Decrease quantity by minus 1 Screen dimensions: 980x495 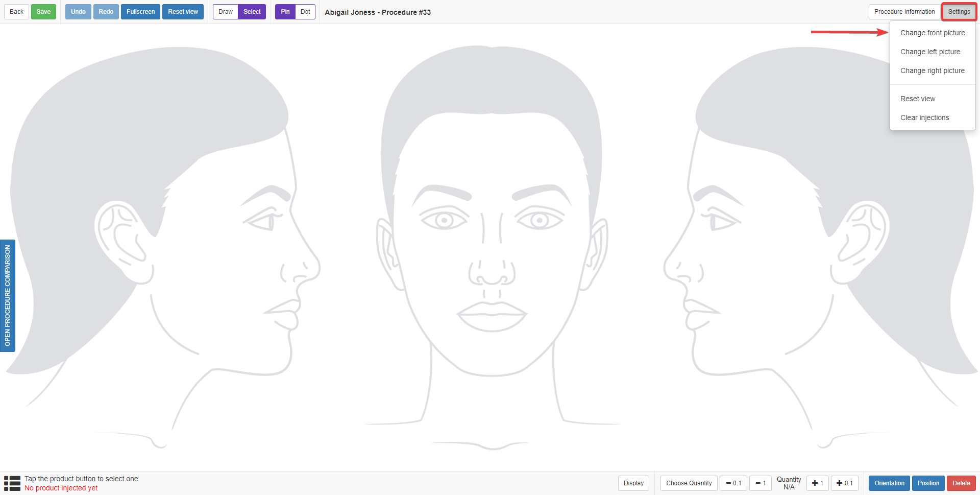761,483
